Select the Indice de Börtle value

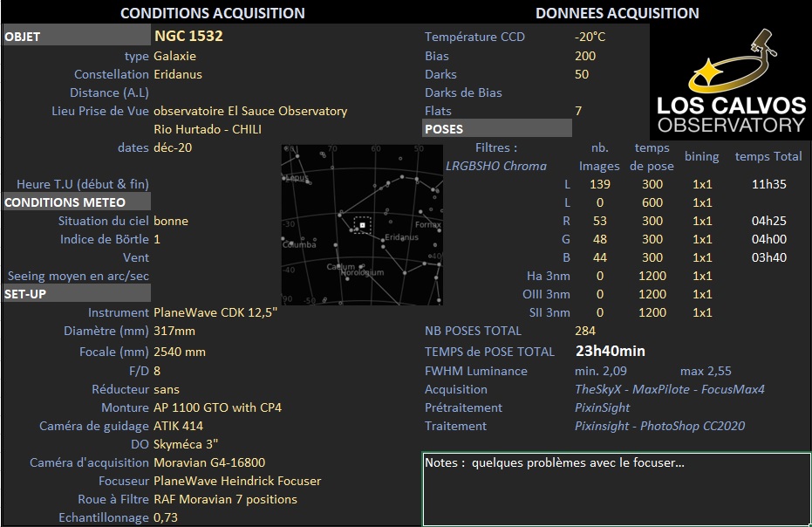pyautogui.click(x=157, y=239)
